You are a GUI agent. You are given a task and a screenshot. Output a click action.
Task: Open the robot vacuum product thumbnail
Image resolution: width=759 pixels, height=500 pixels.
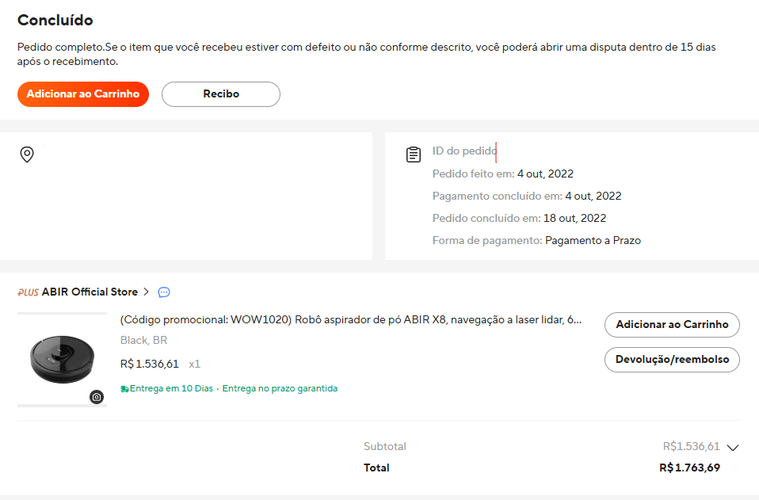pyautogui.click(x=62, y=358)
